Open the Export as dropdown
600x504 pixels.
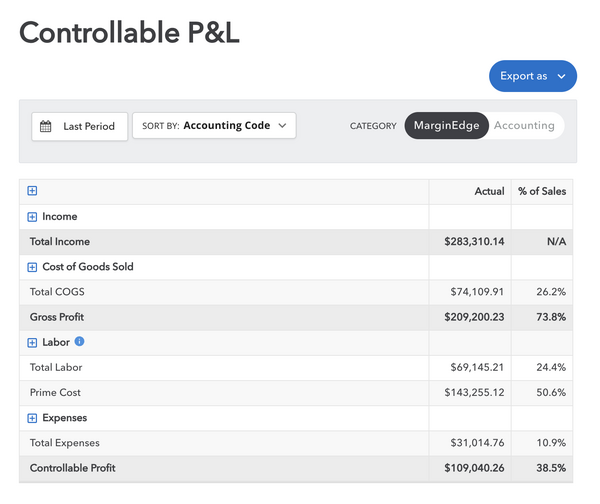tap(532, 76)
